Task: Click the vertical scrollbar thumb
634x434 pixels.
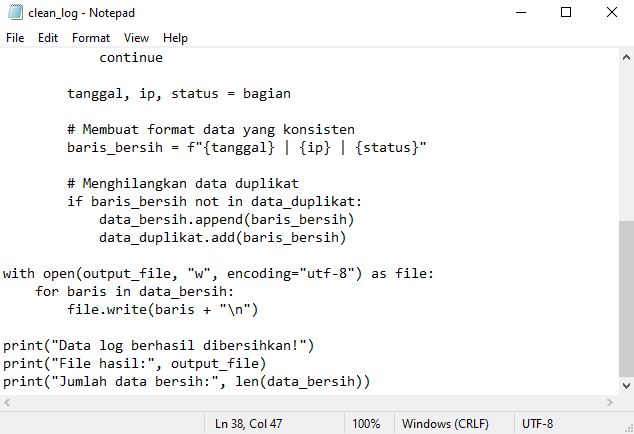Action: click(x=626, y=299)
